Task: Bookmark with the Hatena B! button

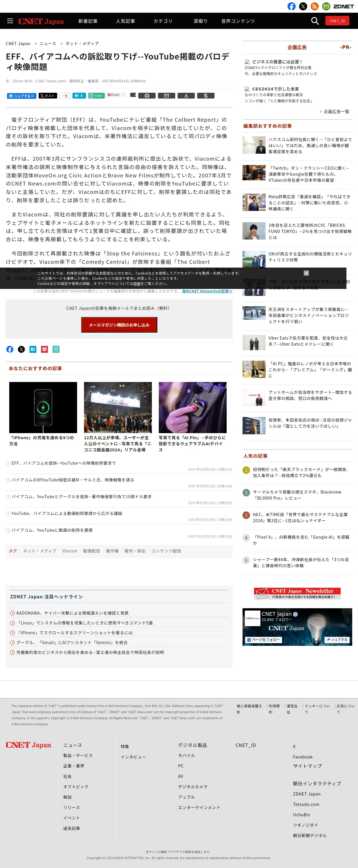Action: click(79, 96)
